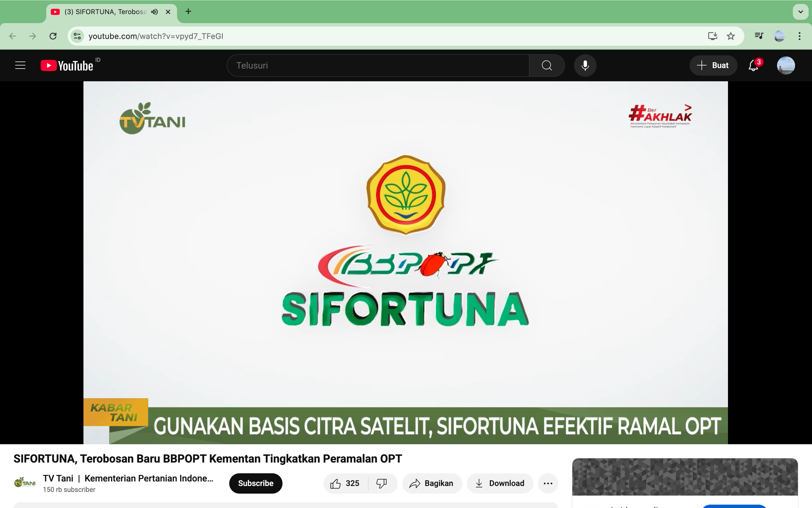
Task: Click the video title SIFORTUNA, Terobosan Baru
Action: [x=208, y=459]
